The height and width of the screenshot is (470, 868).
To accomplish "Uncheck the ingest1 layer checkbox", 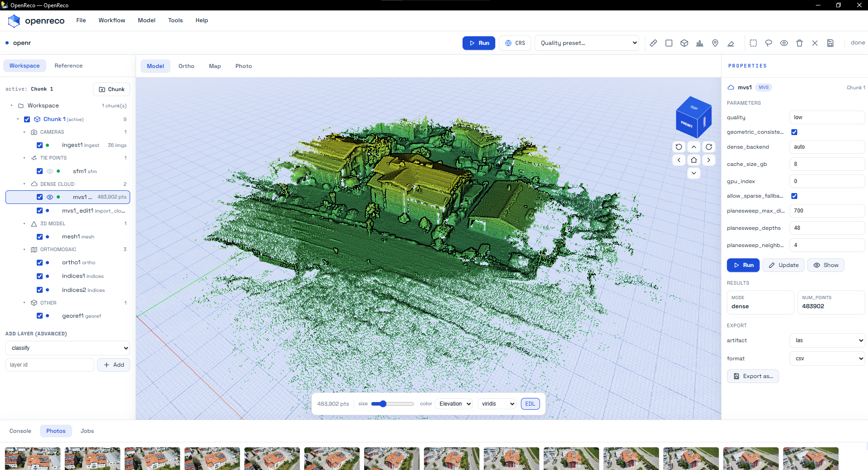I will click(x=39, y=145).
